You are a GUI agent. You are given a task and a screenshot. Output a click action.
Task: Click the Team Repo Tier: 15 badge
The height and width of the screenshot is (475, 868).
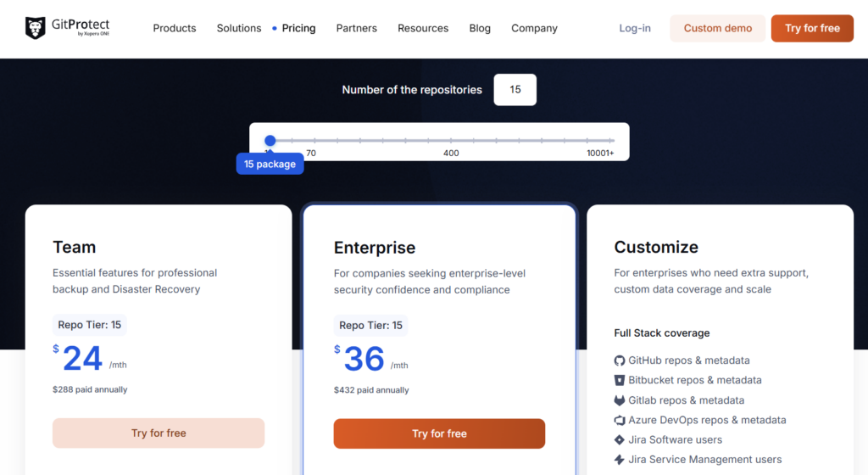click(x=90, y=325)
